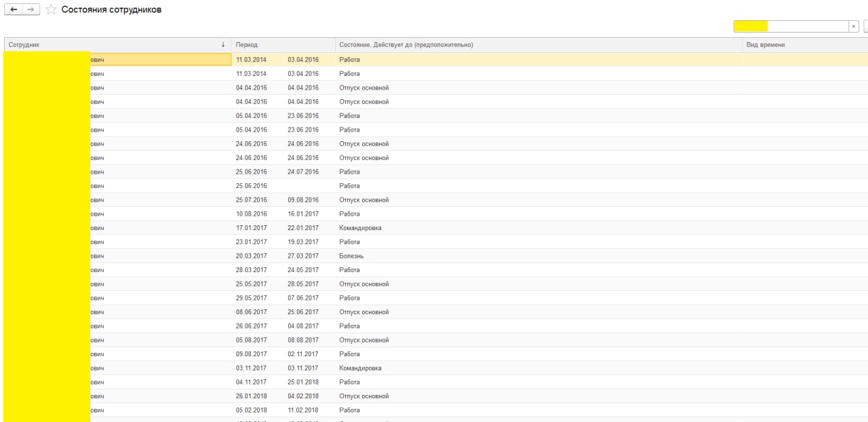Click the Работа cell for period 05.02.2018

[x=349, y=410]
